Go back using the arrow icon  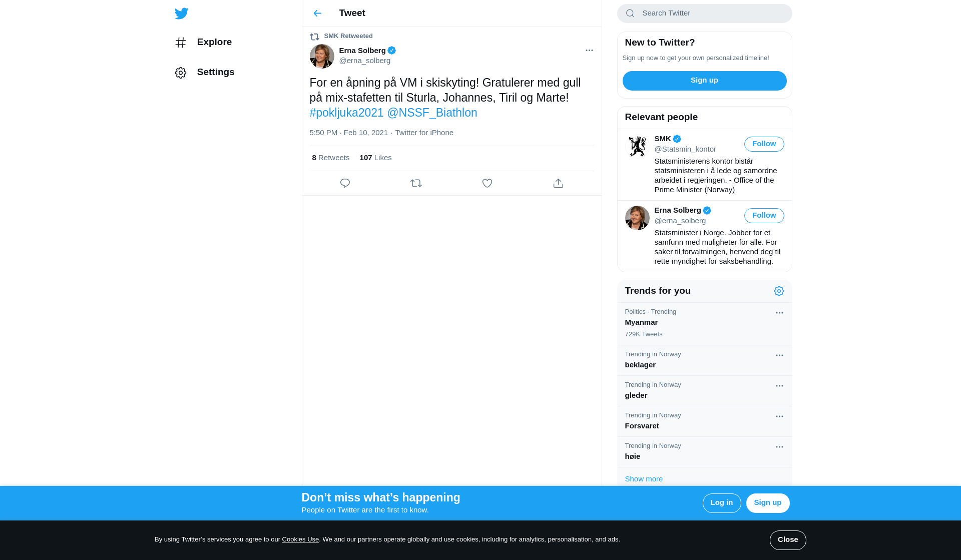pos(317,14)
